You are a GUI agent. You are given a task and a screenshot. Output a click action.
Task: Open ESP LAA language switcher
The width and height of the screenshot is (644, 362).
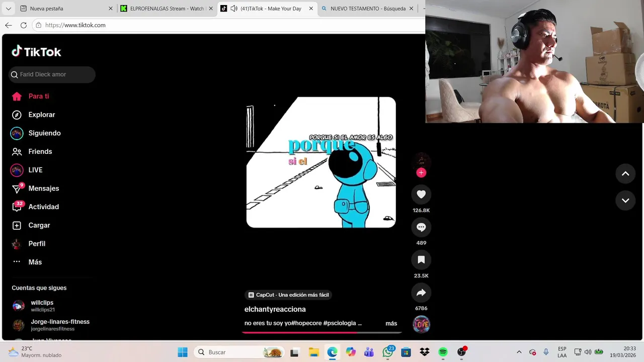[562, 352]
